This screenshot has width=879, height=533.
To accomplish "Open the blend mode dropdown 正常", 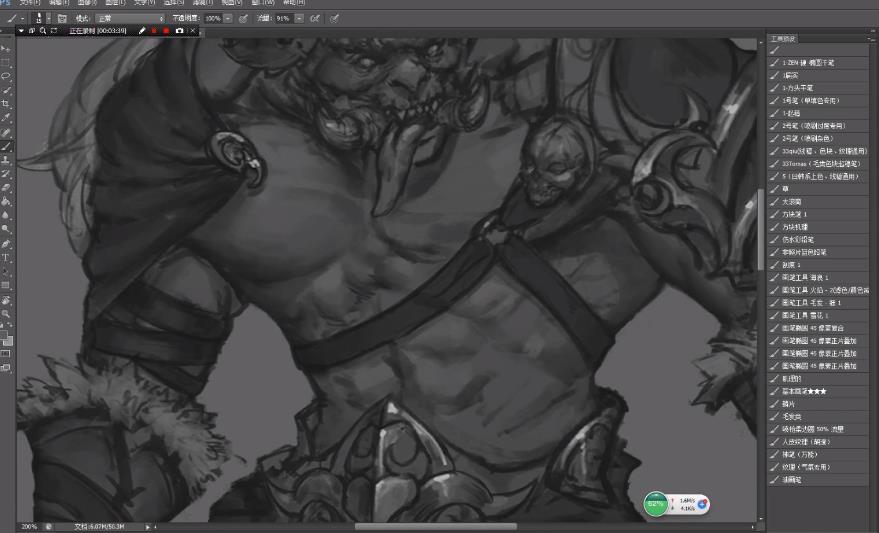I will pyautogui.click(x=130, y=18).
